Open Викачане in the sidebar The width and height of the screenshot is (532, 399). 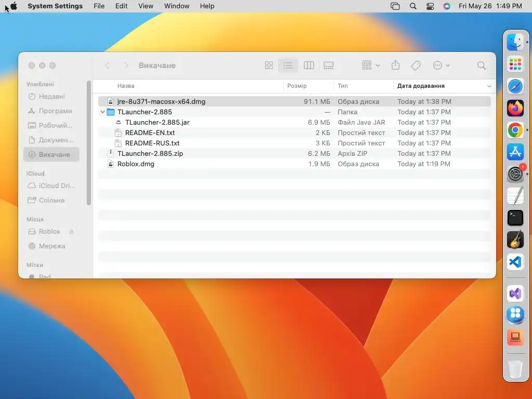click(51, 154)
